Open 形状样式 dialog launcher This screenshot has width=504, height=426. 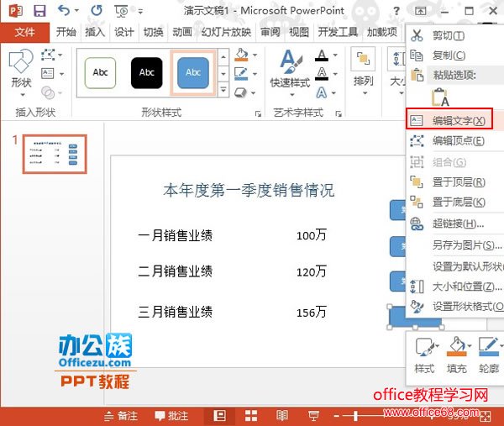point(258,113)
